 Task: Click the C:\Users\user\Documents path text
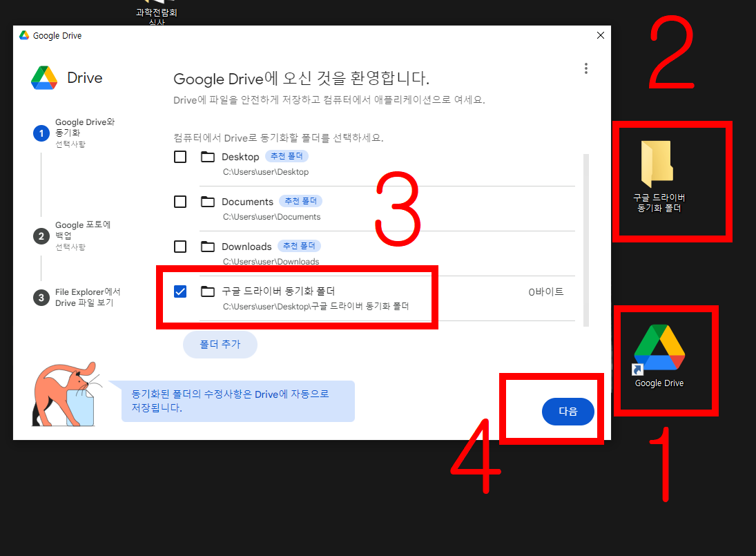[271, 216]
